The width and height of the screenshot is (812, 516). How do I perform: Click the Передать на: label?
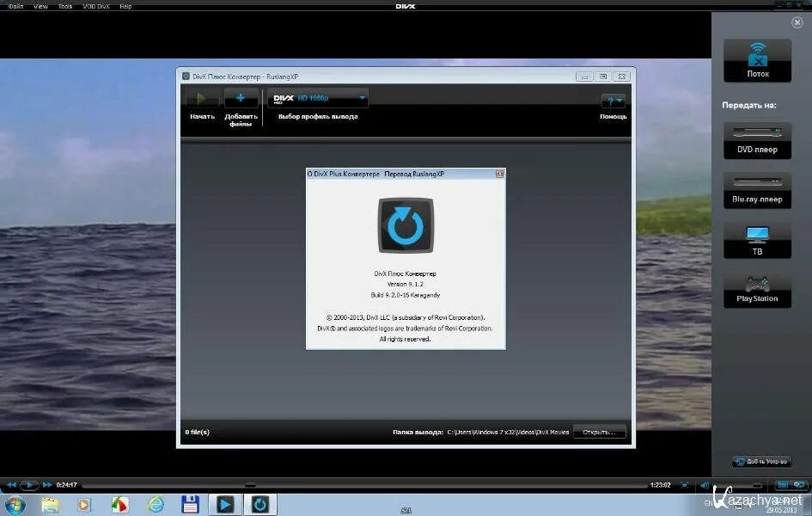click(x=748, y=105)
